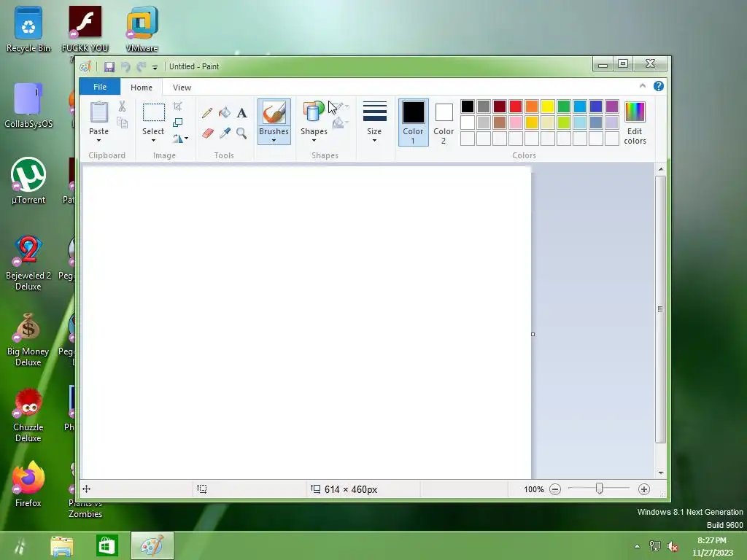Click the vertical scrollbar down arrow
The width and height of the screenshot is (747, 560).
(661, 472)
